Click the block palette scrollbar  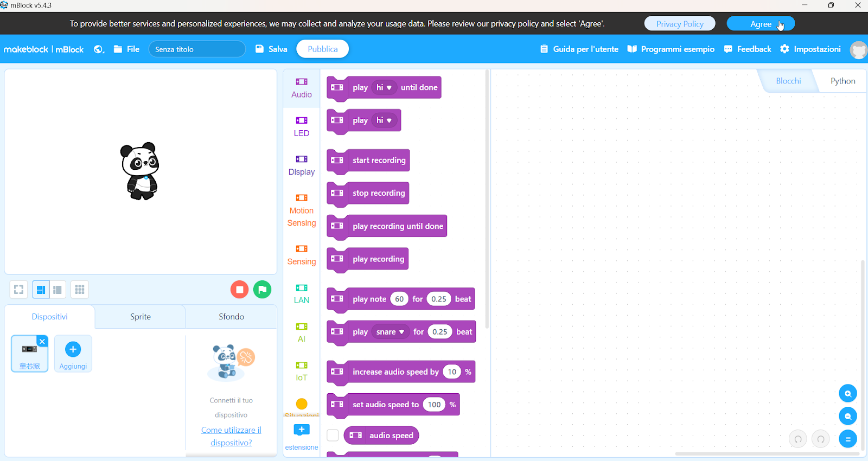click(x=487, y=200)
